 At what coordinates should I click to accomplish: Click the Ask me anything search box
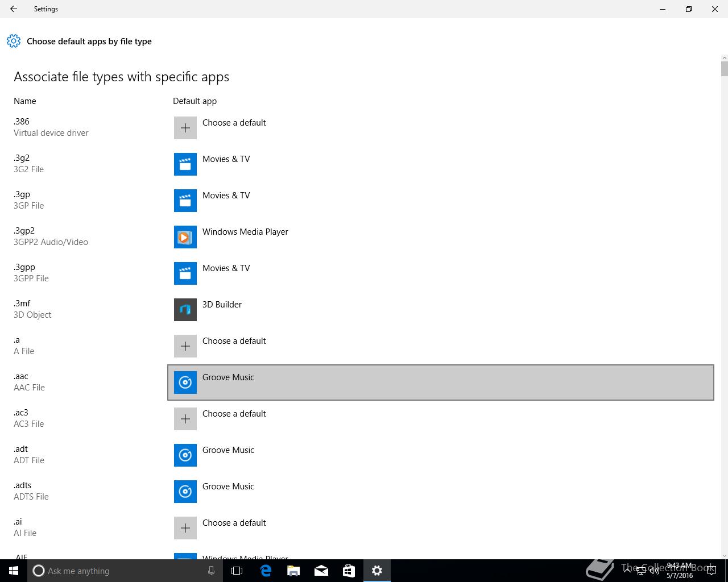click(x=125, y=571)
